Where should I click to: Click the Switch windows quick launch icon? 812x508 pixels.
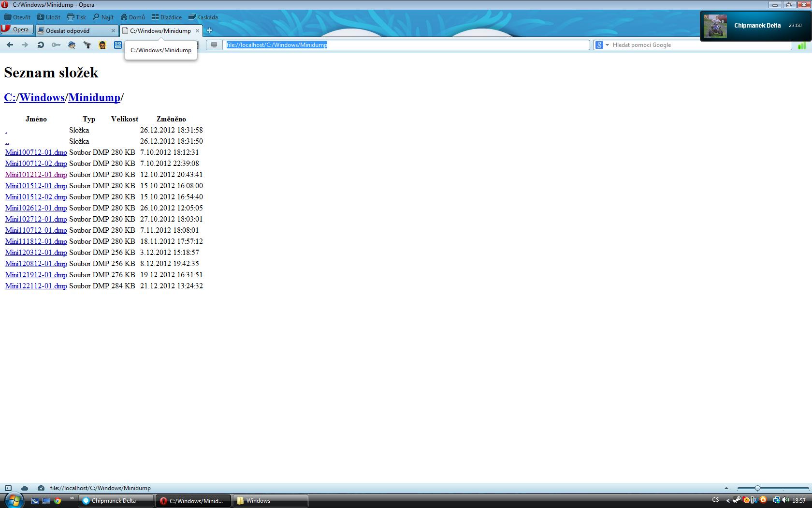(35, 501)
